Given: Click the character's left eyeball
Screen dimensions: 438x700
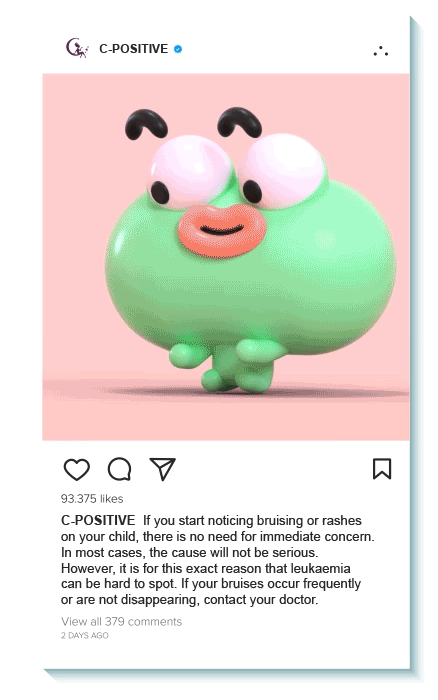Looking at the screenshot, I should [x=191, y=173].
